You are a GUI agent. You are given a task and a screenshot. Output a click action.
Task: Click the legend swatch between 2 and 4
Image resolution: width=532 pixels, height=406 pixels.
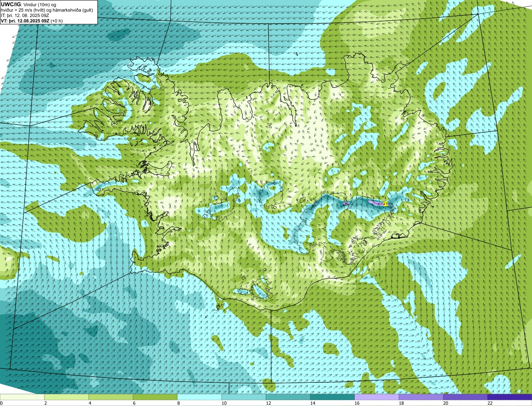(x=66, y=397)
